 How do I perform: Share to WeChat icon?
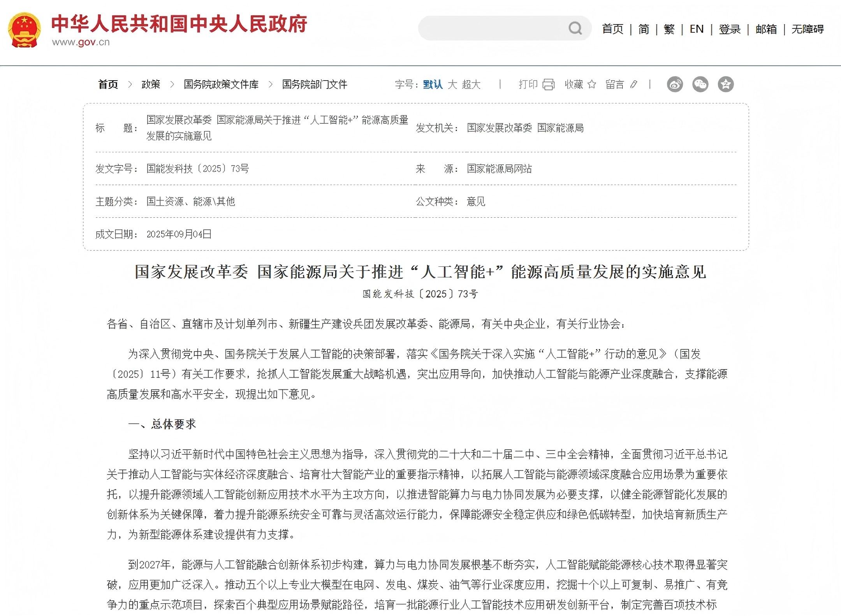point(700,84)
